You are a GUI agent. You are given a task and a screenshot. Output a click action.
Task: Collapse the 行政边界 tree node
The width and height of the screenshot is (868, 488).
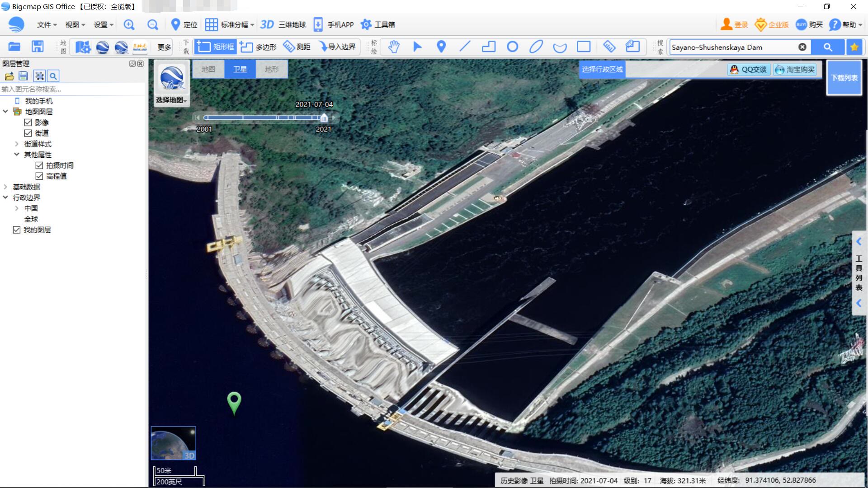pos(5,197)
